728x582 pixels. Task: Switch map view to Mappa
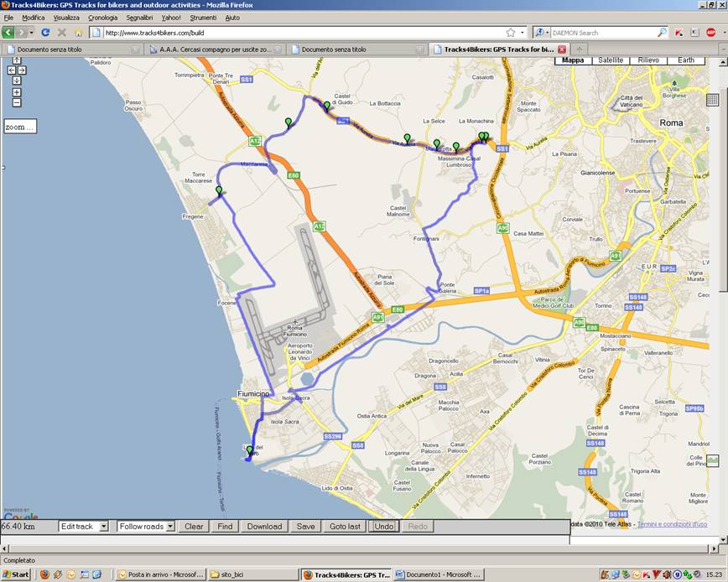(x=573, y=60)
